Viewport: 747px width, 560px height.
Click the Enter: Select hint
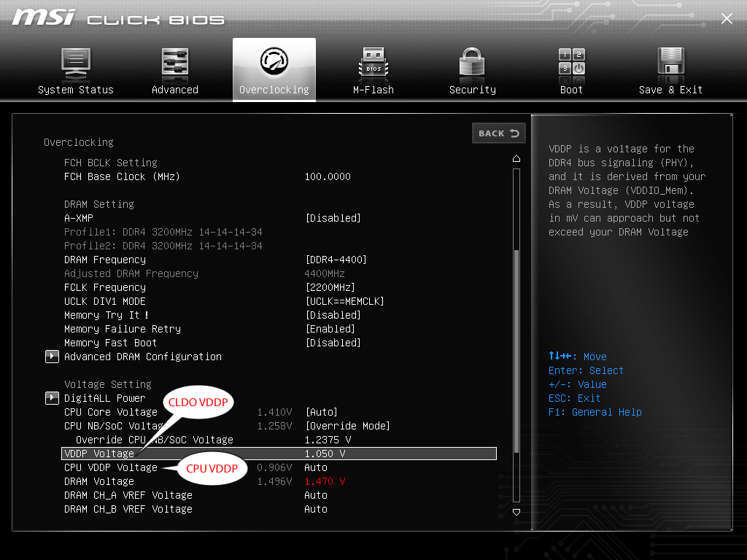586,370
